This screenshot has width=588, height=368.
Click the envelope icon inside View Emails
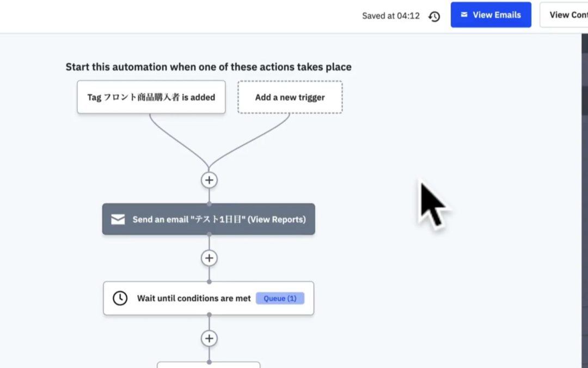464,15
